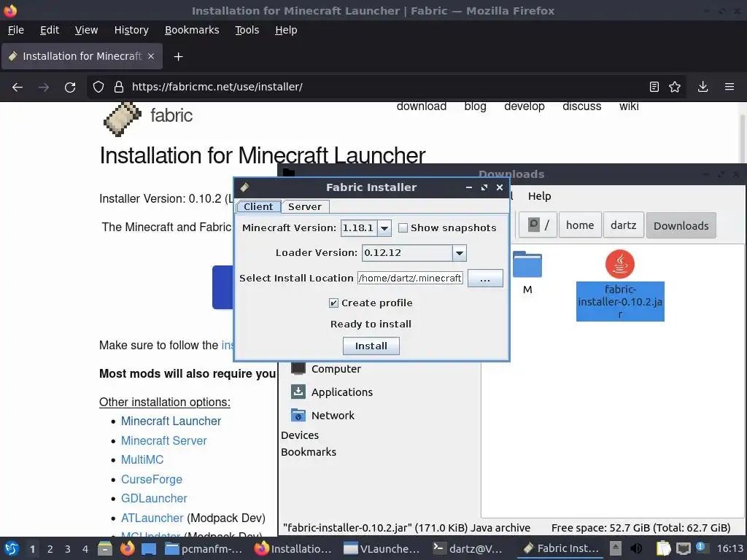Reload the page in Firefox
Image resolution: width=747 pixels, height=560 pixels.
coord(70,87)
